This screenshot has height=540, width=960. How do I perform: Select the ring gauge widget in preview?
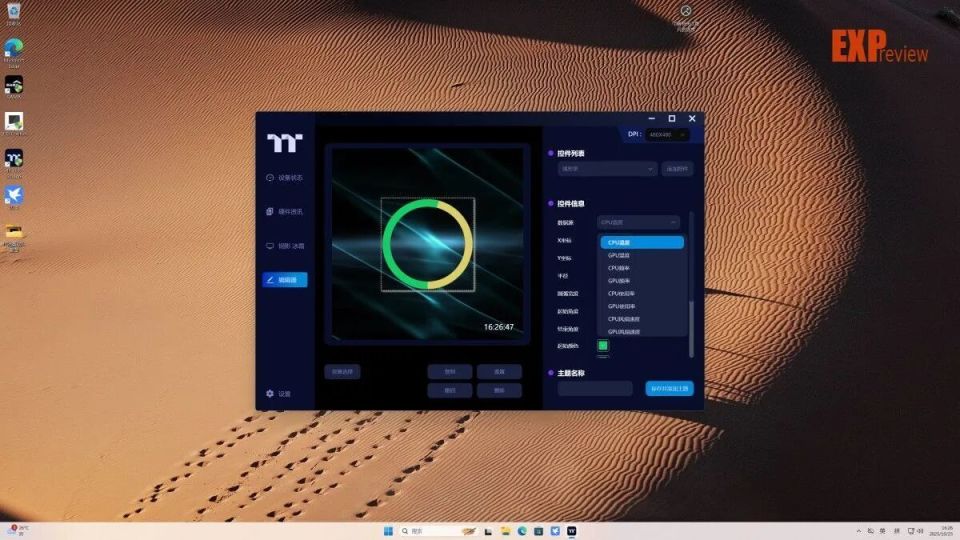[427, 244]
